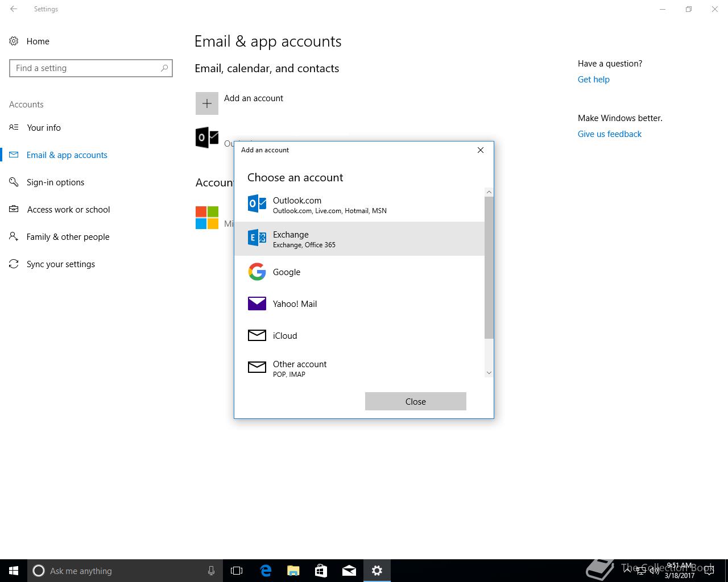
Task: Open Access work or school section
Action: tap(68, 210)
